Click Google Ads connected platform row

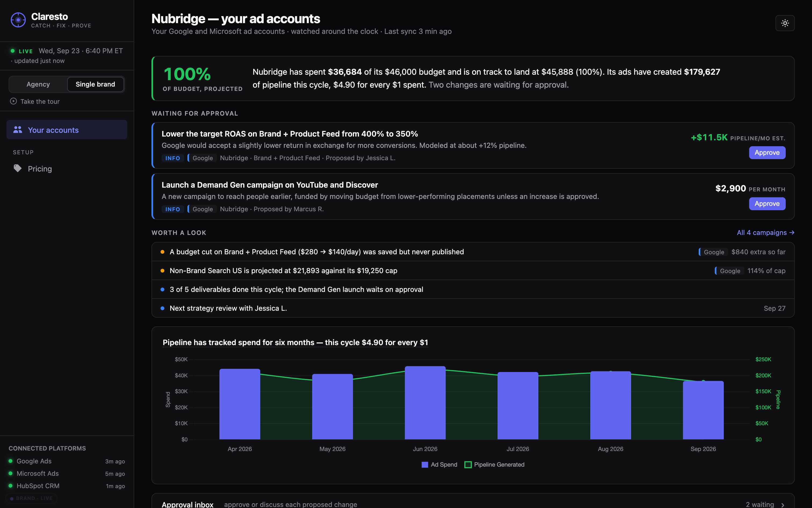(67, 461)
